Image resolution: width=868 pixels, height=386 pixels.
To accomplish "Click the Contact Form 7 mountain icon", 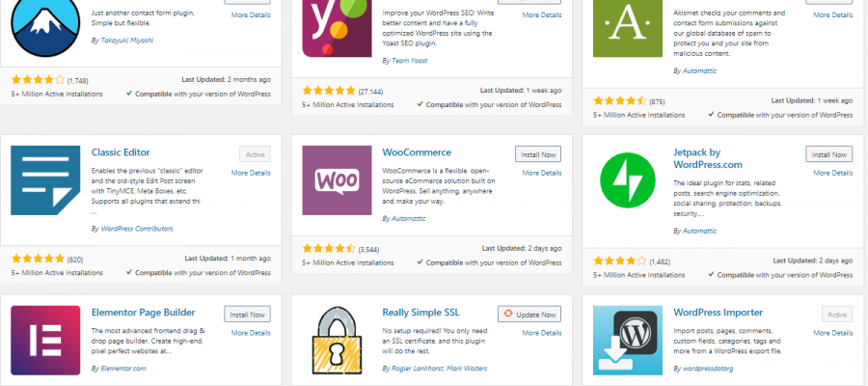I will pos(44,27).
